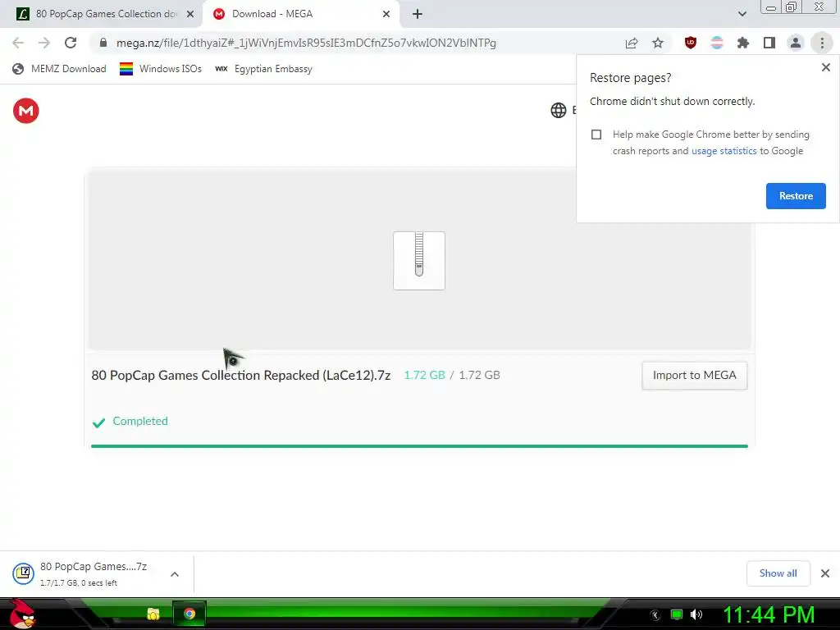Click the file name 80 PopCap Games Collection Repacked
The width and height of the screenshot is (840, 630).
click(240, 375)
